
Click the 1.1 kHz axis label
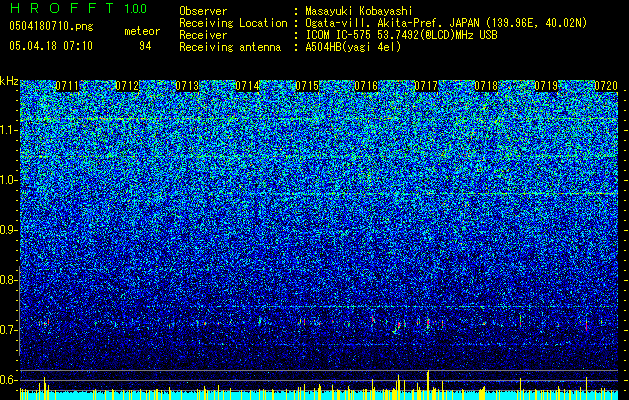tap(8, 130)
